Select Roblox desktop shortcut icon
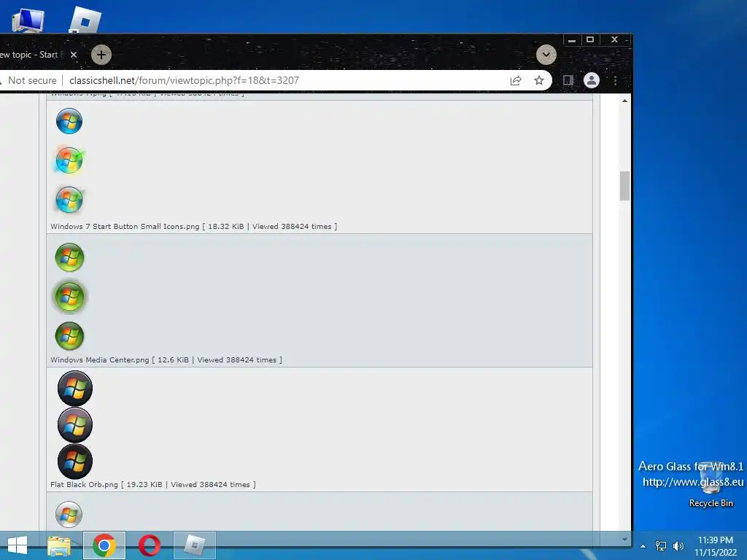Image resolution: width=747 pixels, height=560 pixels. coord(86,20)
